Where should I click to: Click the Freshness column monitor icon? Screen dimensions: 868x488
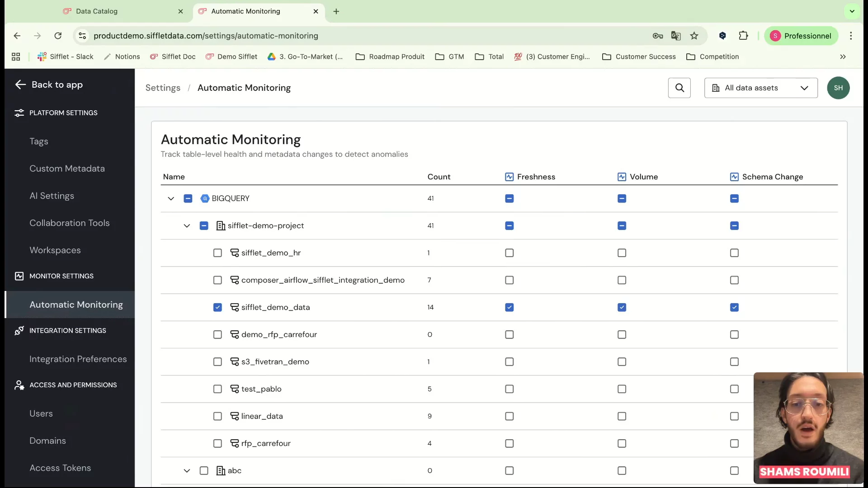point(509,177)
